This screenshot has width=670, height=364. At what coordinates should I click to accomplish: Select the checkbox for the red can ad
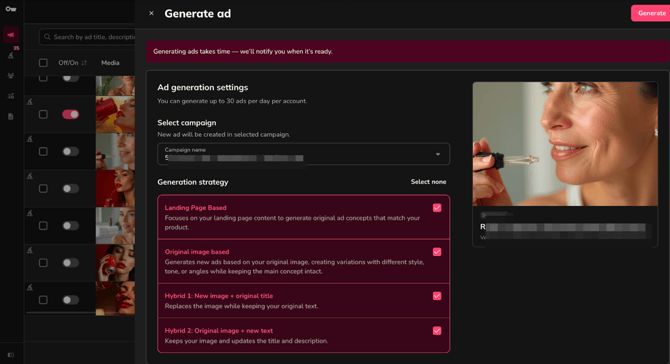[43, 263]
